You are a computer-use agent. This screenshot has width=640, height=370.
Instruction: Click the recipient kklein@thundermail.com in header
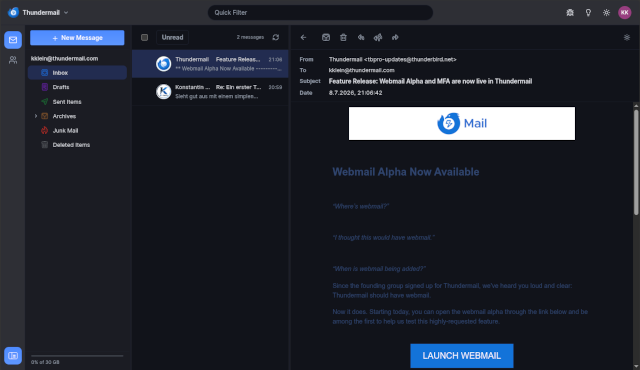point(362,70)
